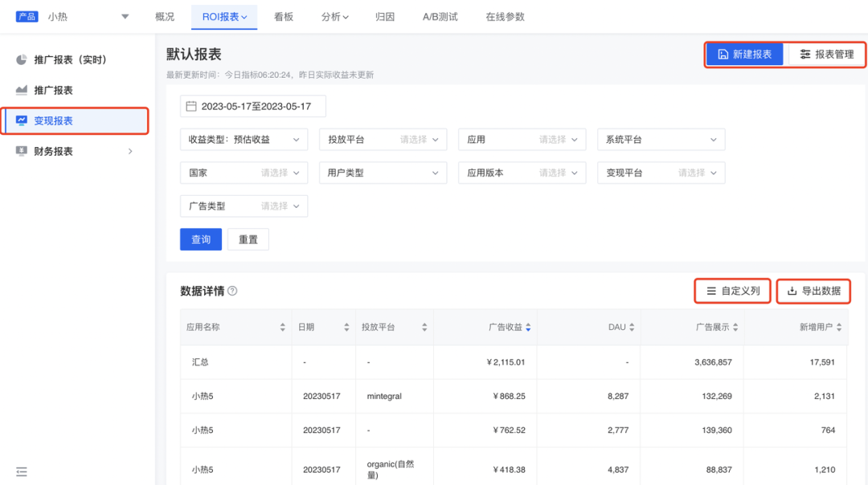
Task: Switch to the ROI报表 tab
Action: click(224, 15)
